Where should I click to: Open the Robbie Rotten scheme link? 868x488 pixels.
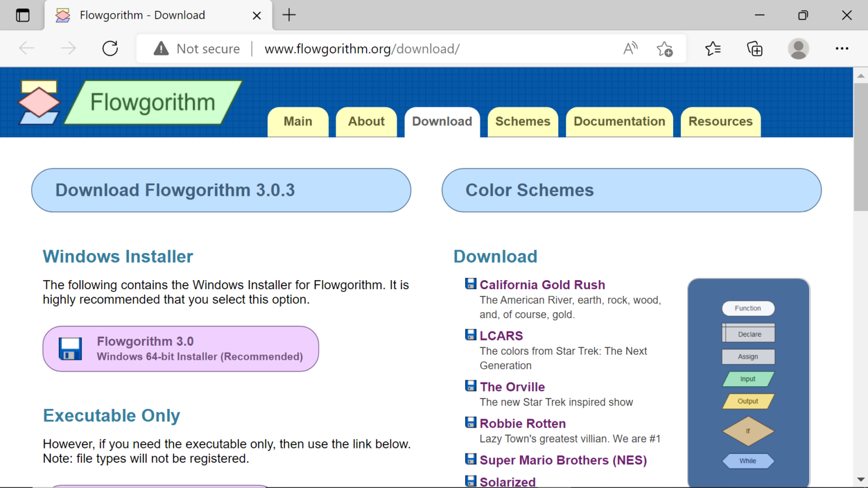(522, 423)
